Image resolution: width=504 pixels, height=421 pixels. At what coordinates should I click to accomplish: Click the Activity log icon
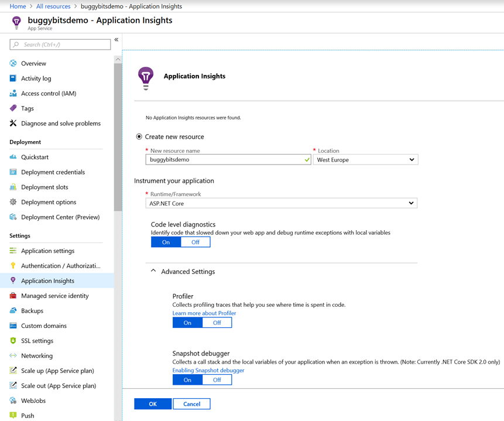pyautogui.click(x=13, y=78)
